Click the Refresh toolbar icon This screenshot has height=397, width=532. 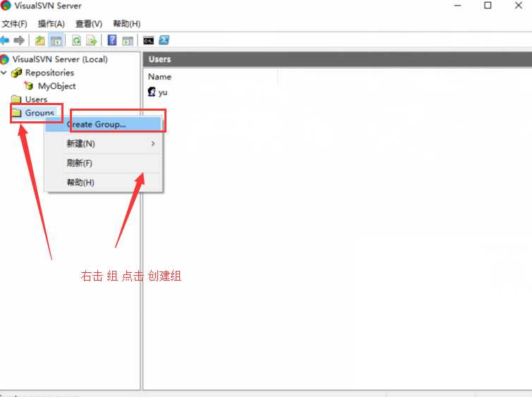click(77, 40)
